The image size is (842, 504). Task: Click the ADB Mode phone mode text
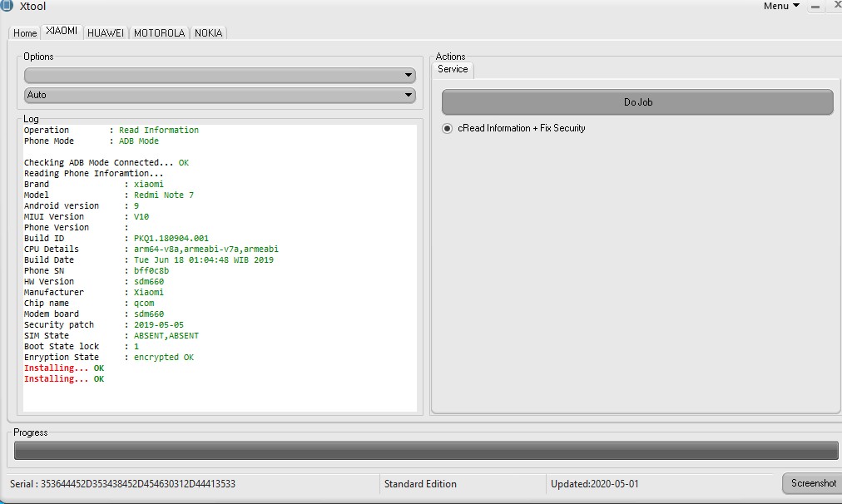(139, 141)
